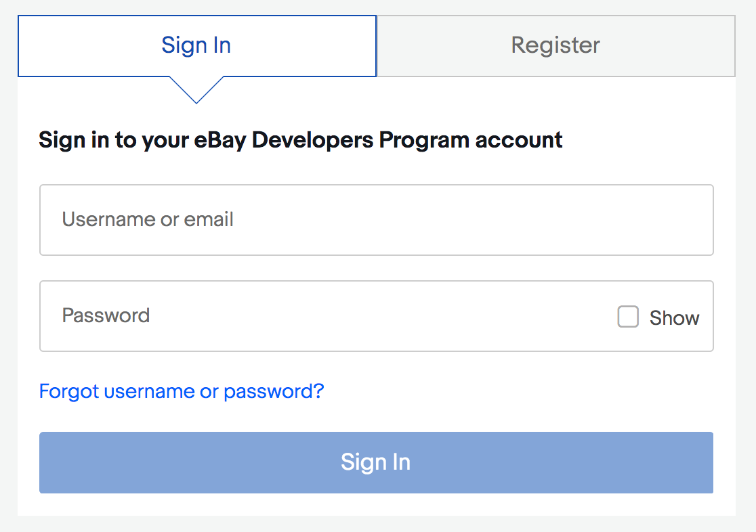Tick the square box left of Show

click(x=628, y=317)
